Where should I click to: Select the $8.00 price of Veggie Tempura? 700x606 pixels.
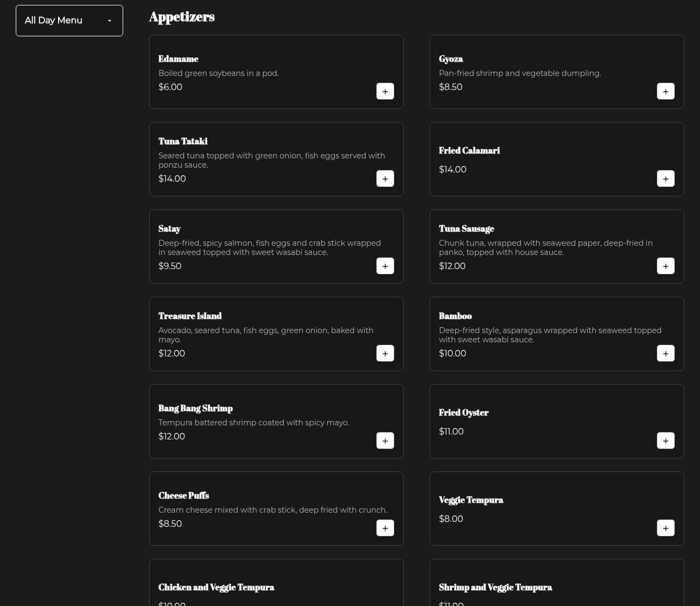[451, 519]
